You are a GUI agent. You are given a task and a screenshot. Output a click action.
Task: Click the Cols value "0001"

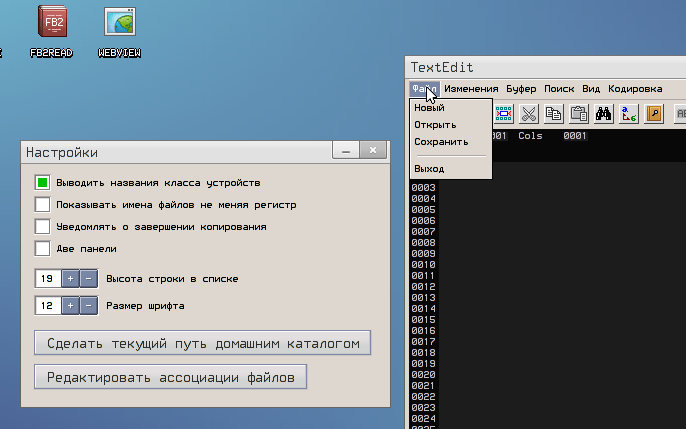tap(575, 136)
